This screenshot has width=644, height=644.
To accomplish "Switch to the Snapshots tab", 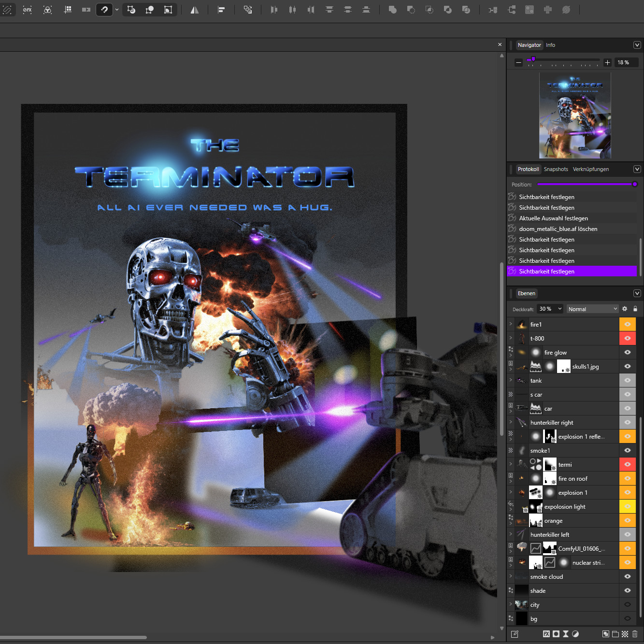I will (x=556, y=169).
